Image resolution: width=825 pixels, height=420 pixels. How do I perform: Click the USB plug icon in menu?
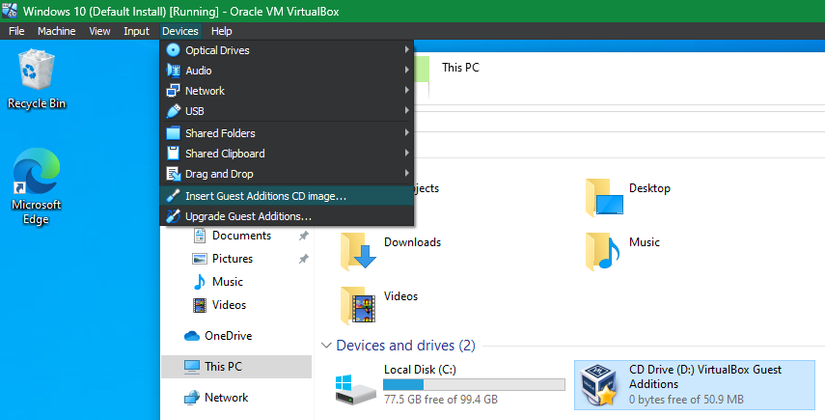173,111
